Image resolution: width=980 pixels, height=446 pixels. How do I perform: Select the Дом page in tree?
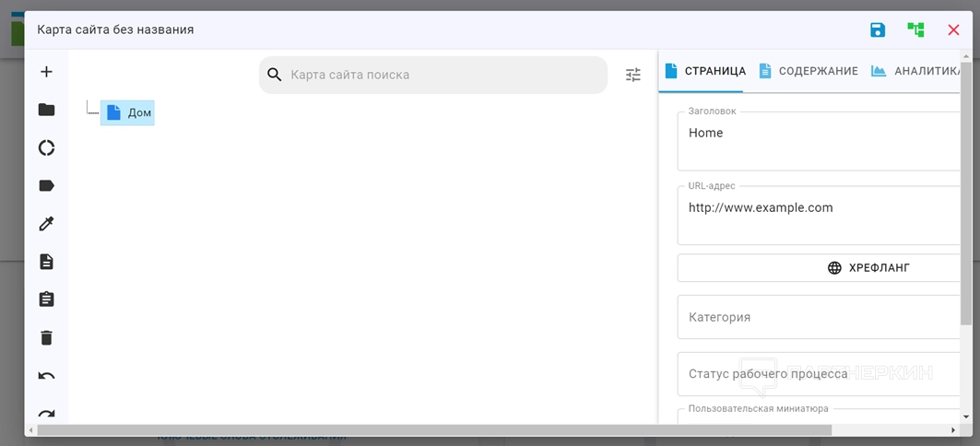[x=128, y=112]
